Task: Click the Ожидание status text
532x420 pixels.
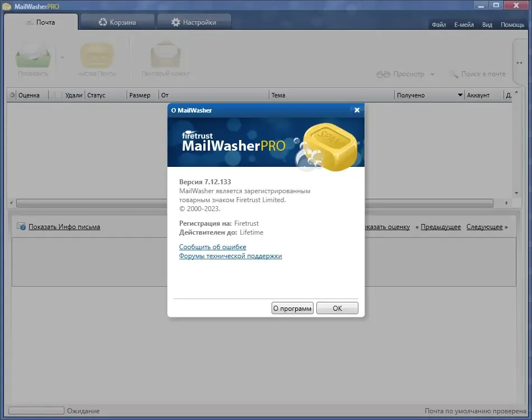Action: tap(83, 411)
